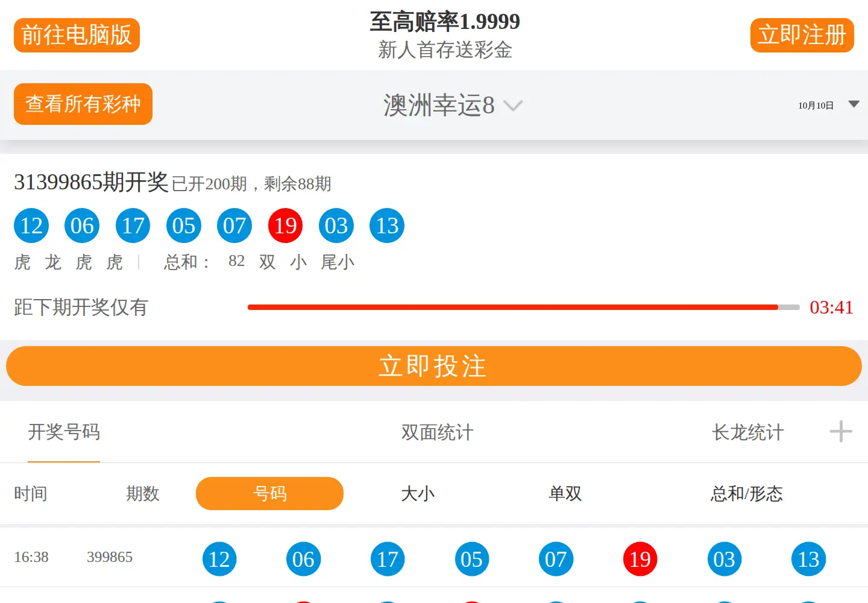This screenshot has height=603, width=868.
Task: Click the 双 result label
Action: pyautogui.click(x=268, y=262)
